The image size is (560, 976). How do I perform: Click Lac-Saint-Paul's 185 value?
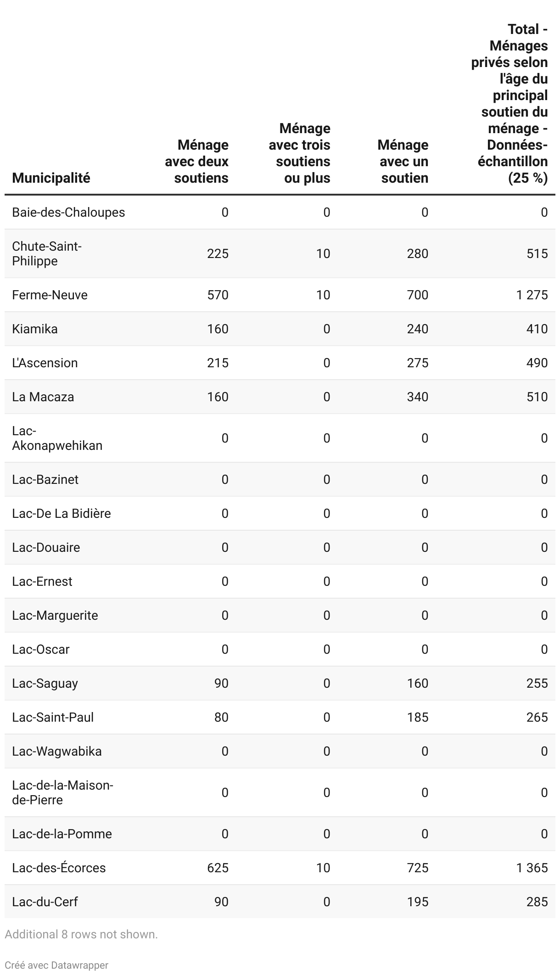point(418,717)
